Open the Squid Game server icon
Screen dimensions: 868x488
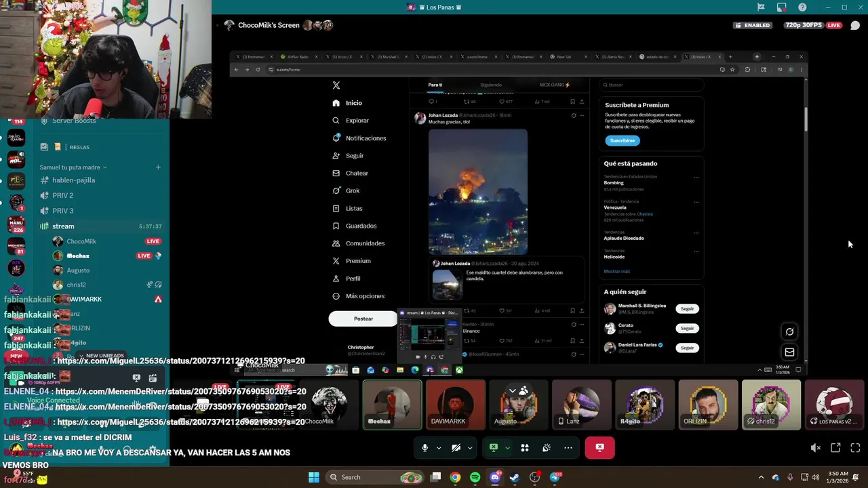tap(16, 138)
